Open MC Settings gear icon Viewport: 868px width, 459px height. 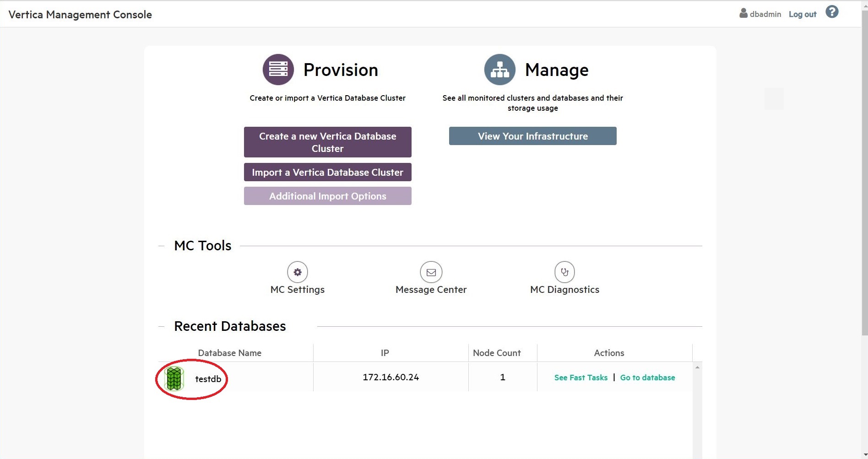297,272
